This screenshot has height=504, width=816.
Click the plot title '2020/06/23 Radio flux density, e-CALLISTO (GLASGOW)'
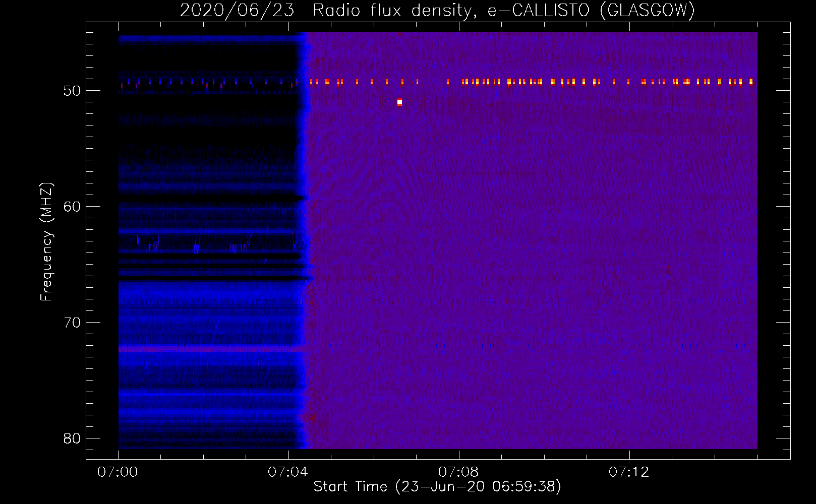(x=437, y=10)
